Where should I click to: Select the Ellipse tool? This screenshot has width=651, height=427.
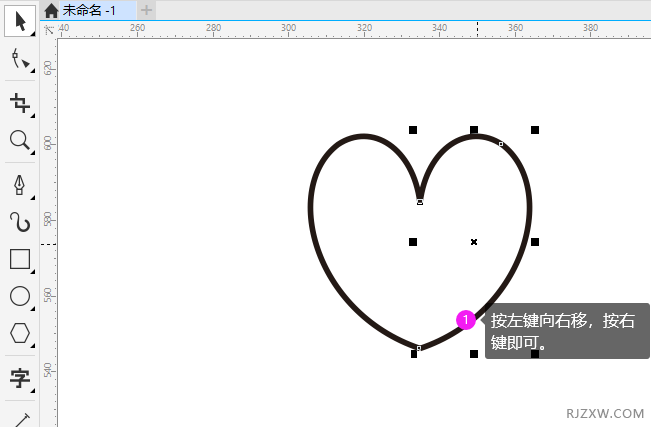[x=20, y=296]
